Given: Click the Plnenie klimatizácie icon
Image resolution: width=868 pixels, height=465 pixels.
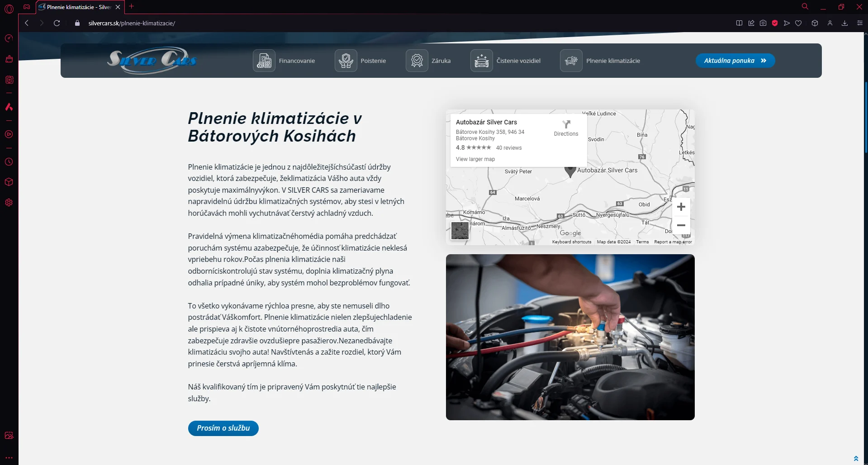Looking at the screenshot, I should 571,61.
